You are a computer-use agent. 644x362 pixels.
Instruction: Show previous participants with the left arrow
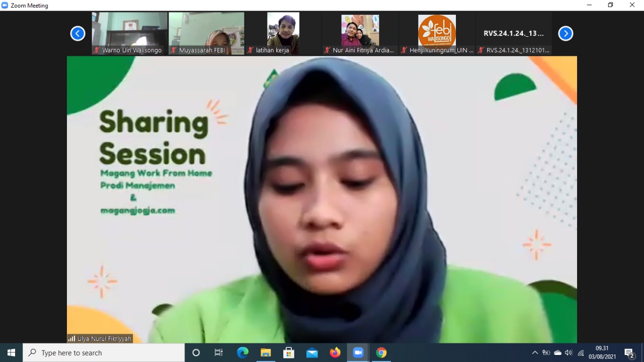pyautogui.click(x=77, y=34)
